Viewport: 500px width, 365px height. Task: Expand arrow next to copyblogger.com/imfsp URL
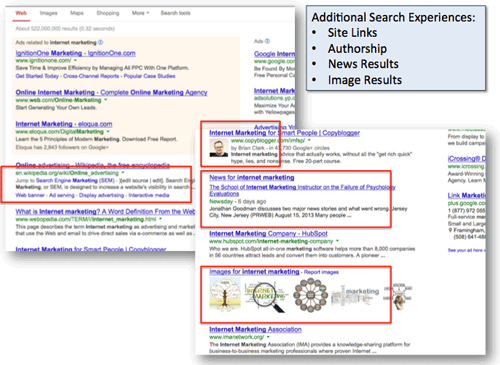click(309, 140)
